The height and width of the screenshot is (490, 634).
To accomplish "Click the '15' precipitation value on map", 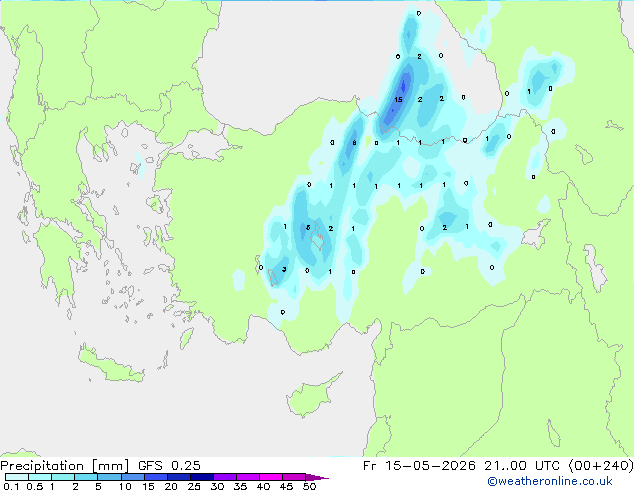I will click(x=398, y=99).
